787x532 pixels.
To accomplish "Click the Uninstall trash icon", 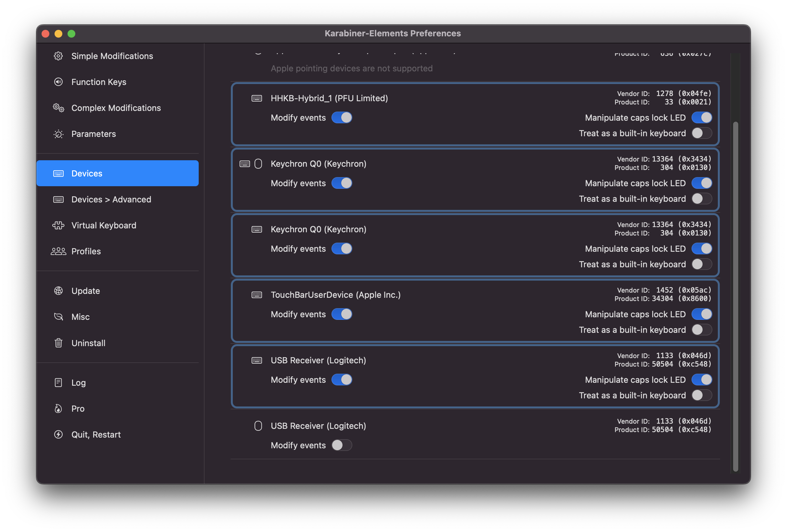I will 58,343.
